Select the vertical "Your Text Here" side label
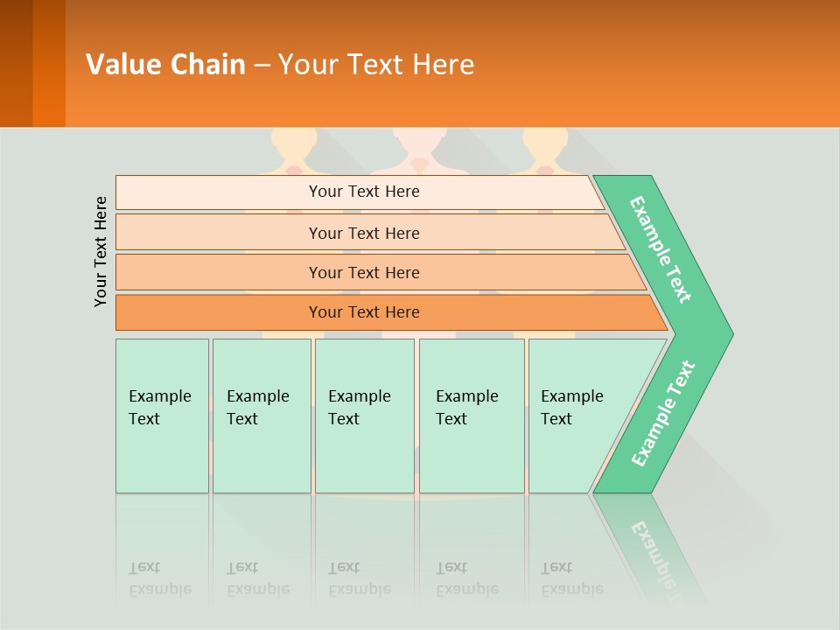840x630 pixels. (101, 251)
